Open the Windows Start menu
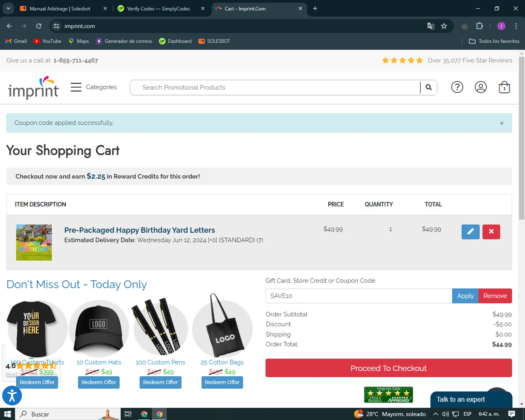Screen dimensions: 525x420 [7, 414]
